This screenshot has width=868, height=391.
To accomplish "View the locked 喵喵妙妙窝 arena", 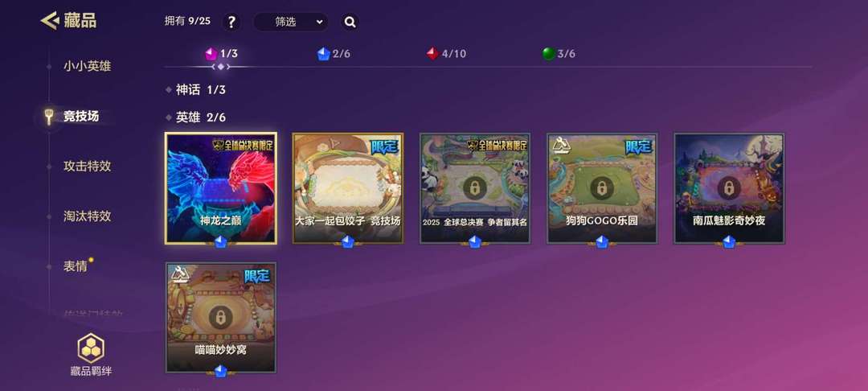I will (x=221, y=317).
